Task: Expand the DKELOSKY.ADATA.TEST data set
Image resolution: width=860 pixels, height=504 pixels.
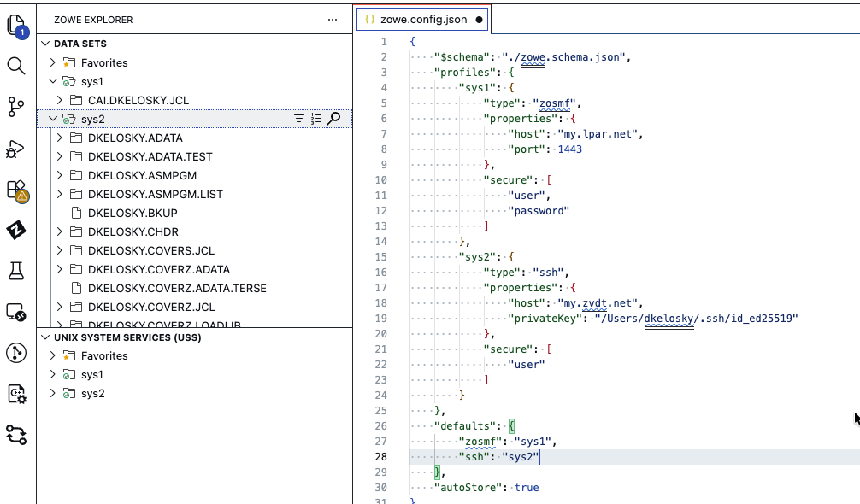Action: click(60, 156)
